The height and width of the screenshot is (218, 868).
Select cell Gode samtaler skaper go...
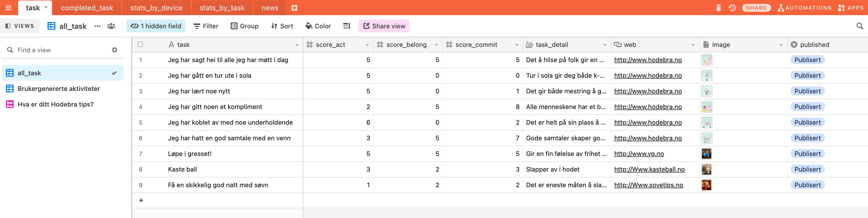click(x=567, y=138)
